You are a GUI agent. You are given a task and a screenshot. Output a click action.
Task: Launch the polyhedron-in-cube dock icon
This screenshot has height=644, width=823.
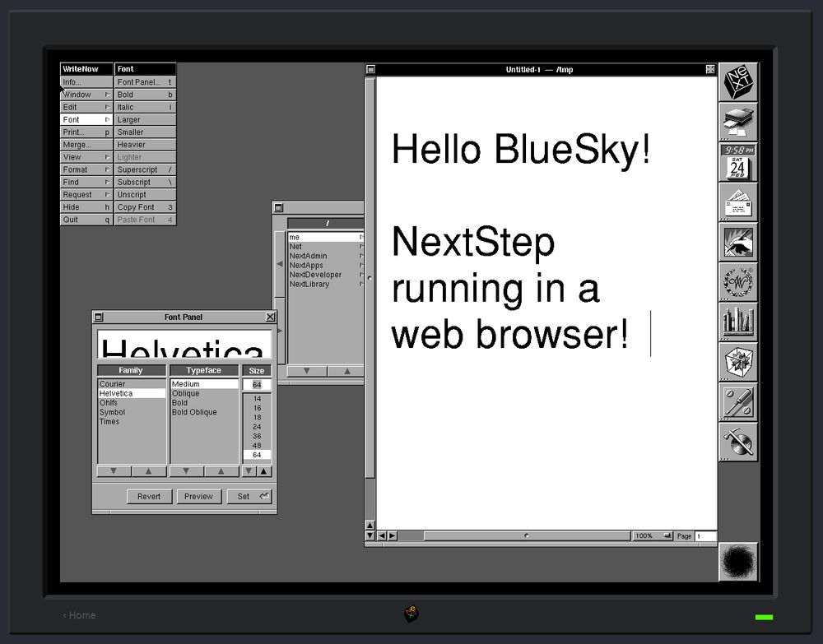point(738,361)
